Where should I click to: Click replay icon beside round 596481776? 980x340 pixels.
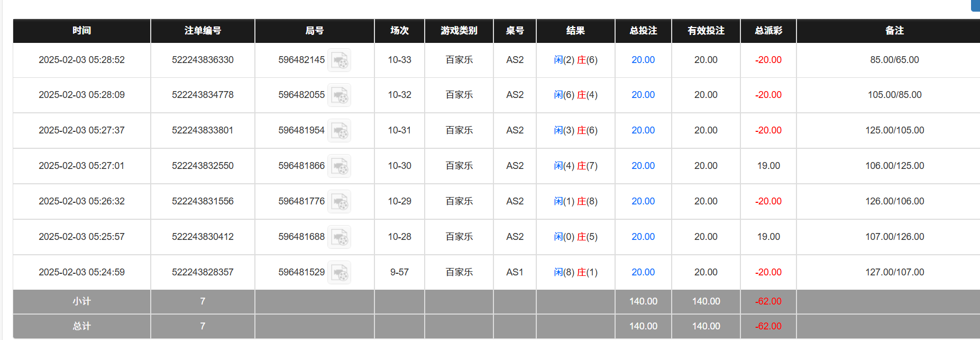point(339,202)
